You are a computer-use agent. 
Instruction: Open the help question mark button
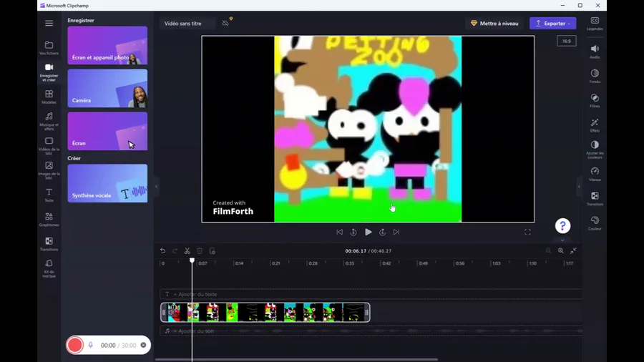point(562,226)
